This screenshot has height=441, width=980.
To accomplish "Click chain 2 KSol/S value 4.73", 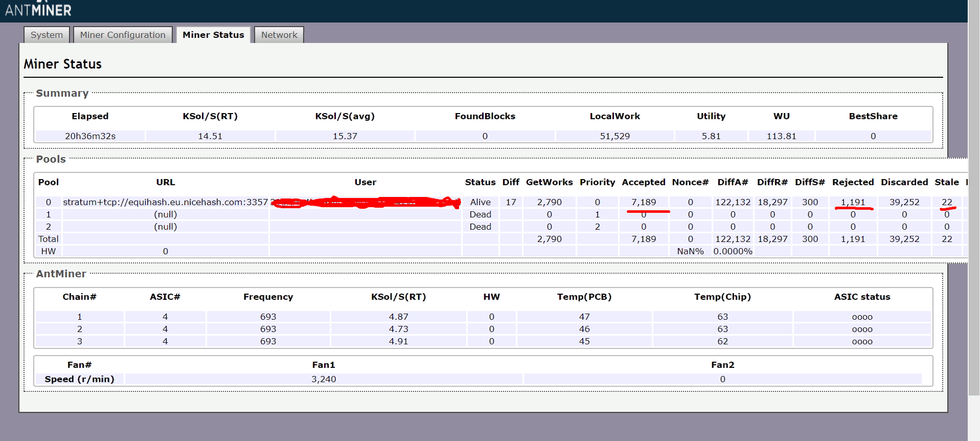I will coord(398,329).
